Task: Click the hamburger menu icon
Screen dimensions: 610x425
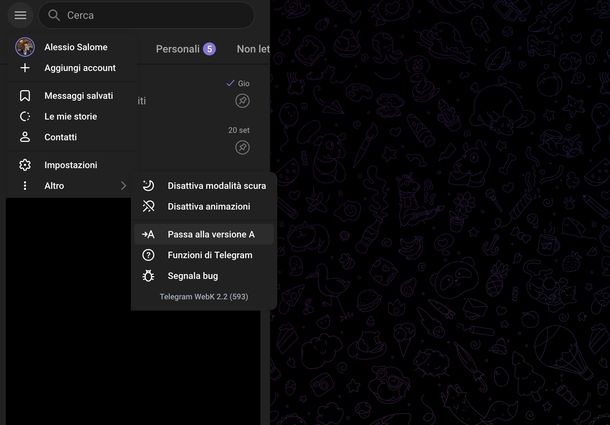Action: tap(20, 15)
